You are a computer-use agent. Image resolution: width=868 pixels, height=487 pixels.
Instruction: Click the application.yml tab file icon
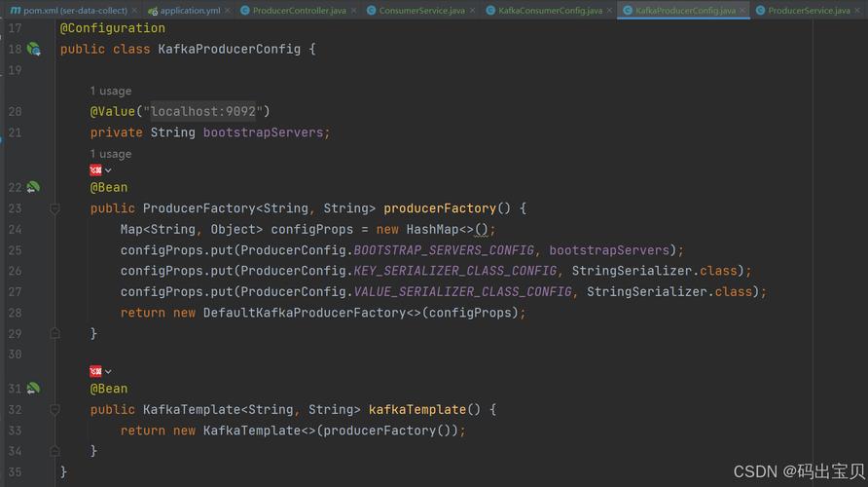tap(153, 11)
